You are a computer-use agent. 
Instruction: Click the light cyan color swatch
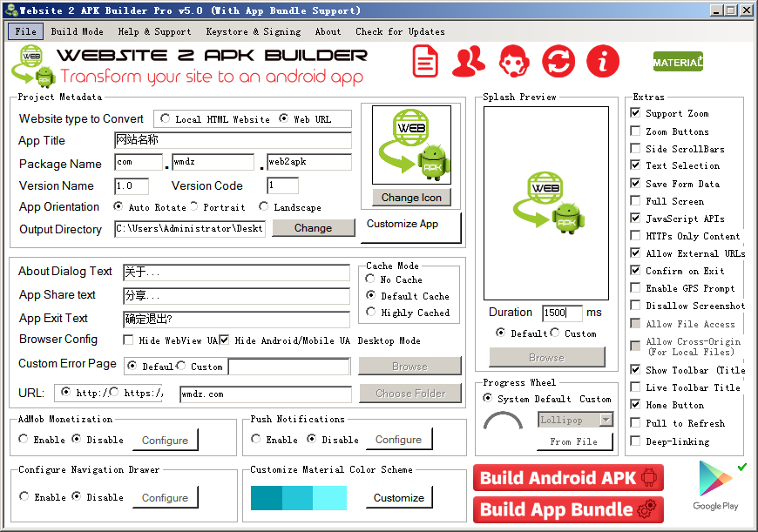[x=329, y=498]
